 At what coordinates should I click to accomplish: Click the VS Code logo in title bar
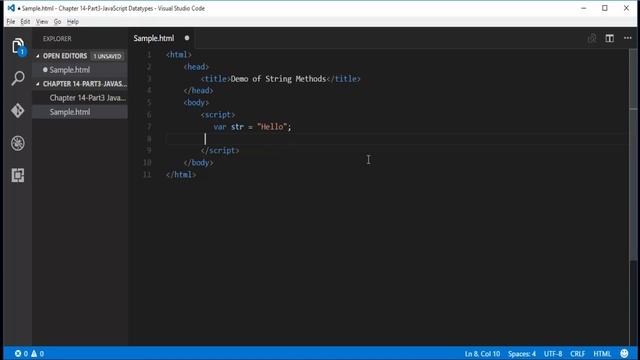click(x=11, y=8)
